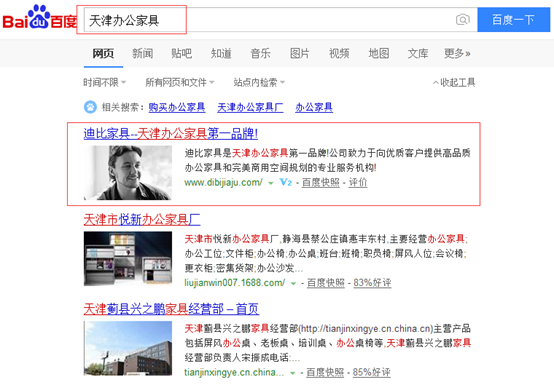The width and height of the screenshot is (554, 385).
Task: Select the 网页 tab
Action: (x=103, y=53)
